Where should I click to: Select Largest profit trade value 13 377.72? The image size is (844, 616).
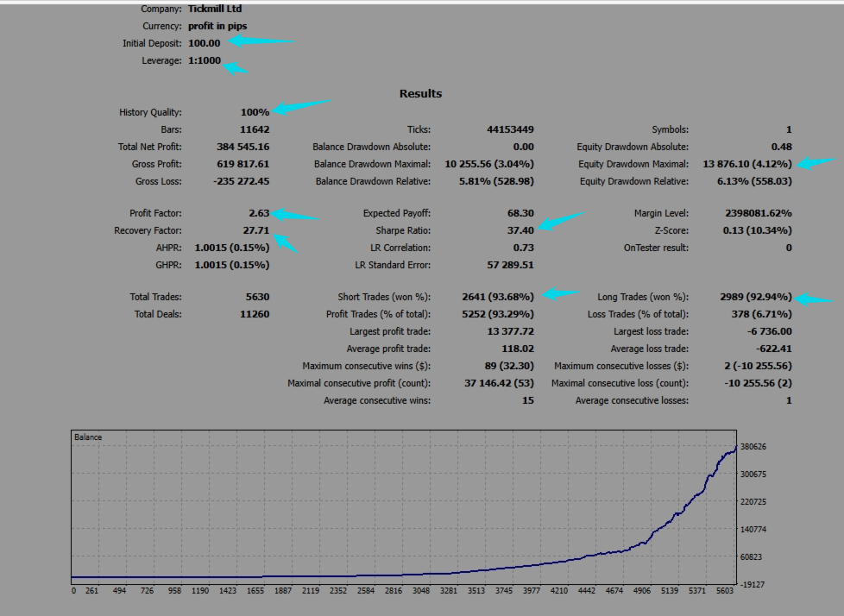coord(510,331)
